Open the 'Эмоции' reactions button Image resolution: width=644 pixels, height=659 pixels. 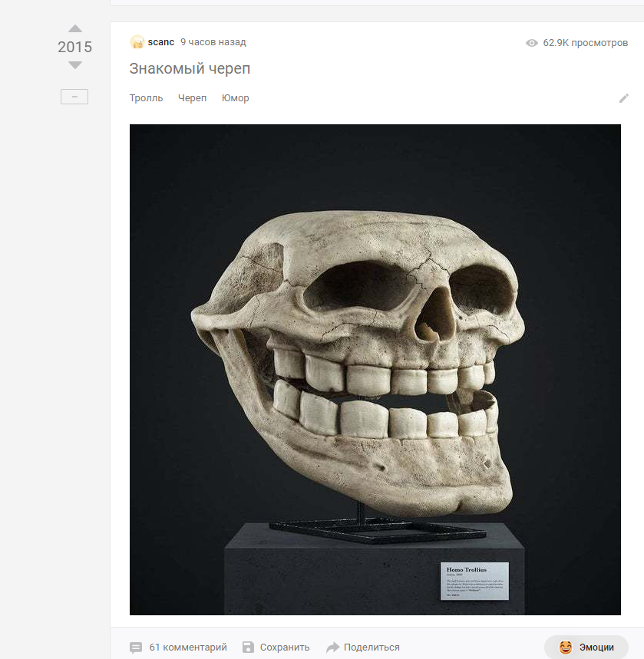tap(586, 647)
